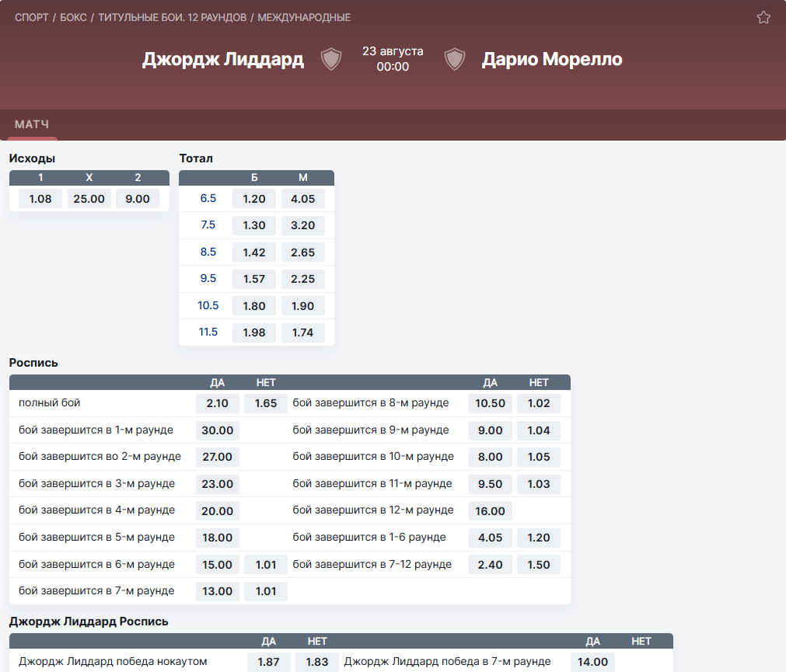Bet fight ends in 4th round 20.00
786x672 pixels.
tap(217, 510)
